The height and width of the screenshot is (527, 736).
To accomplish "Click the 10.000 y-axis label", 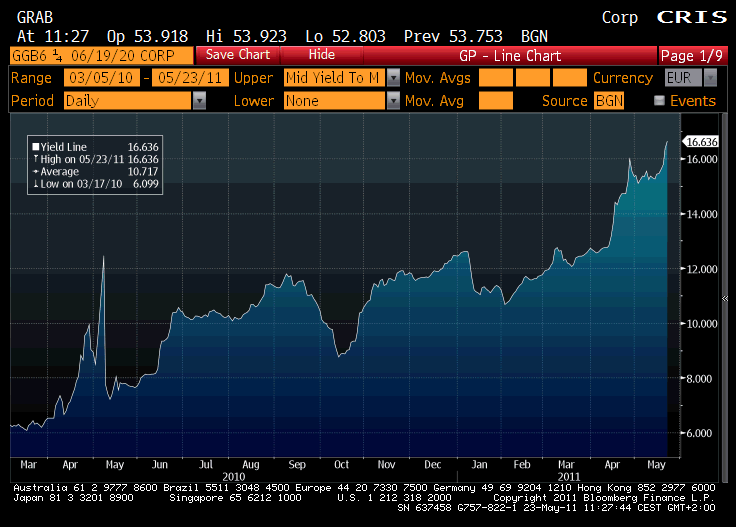I will (x=702, y=324).
